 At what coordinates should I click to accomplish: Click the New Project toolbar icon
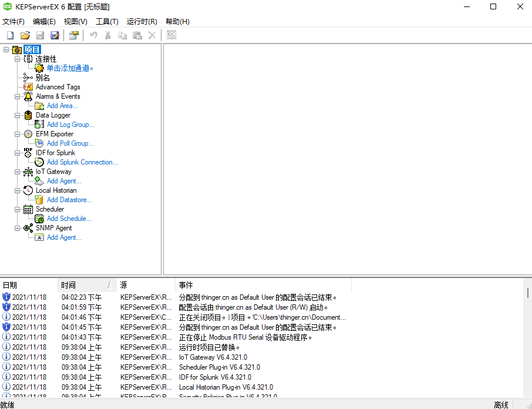[10, 35]
